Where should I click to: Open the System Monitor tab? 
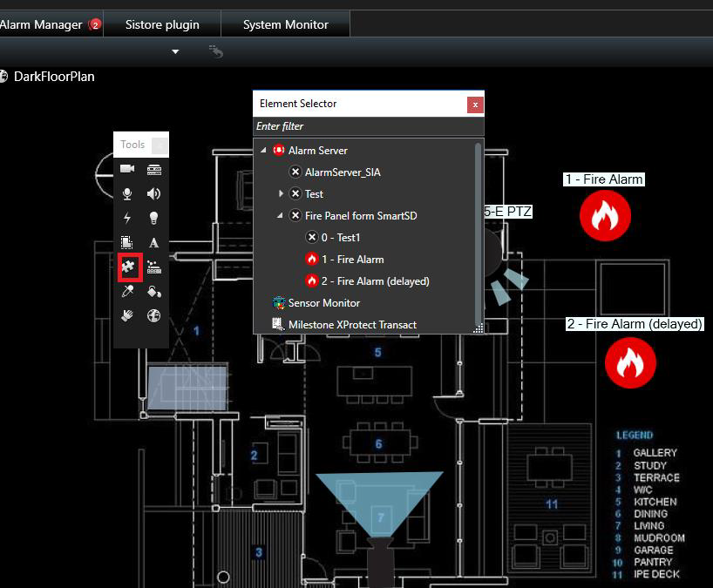(285, 24)
